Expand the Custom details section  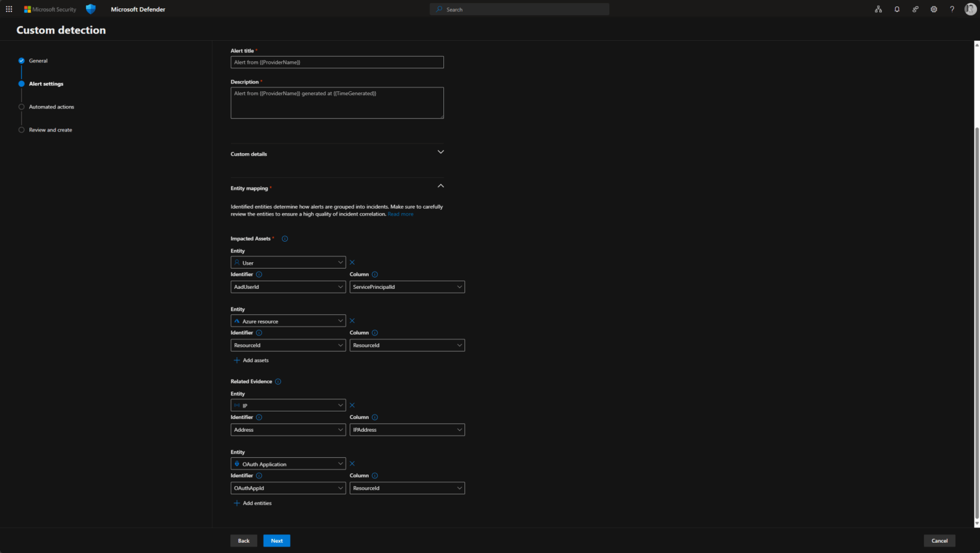(x=440, y=152)
